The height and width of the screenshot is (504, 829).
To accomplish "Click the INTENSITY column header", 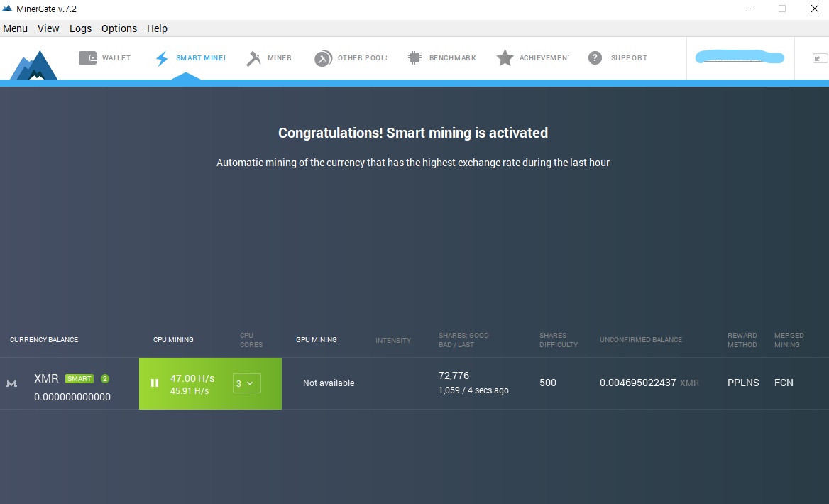I will coord(393,341).
